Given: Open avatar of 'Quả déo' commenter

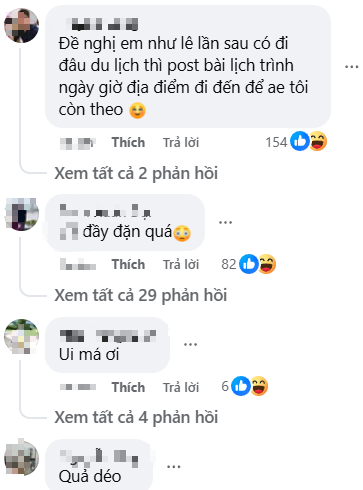Looking at the screenshot, I should (21, 458).
